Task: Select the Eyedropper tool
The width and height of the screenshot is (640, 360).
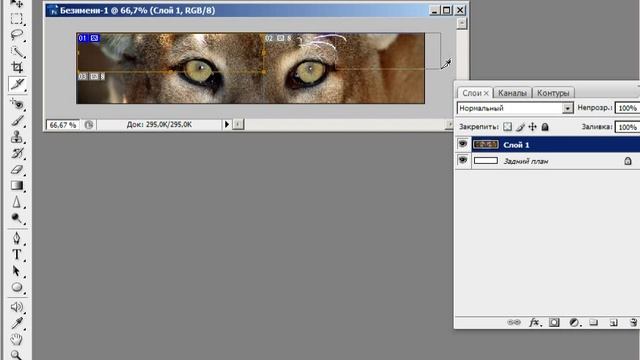Action: pyautogui.click(x=17, y=323)
